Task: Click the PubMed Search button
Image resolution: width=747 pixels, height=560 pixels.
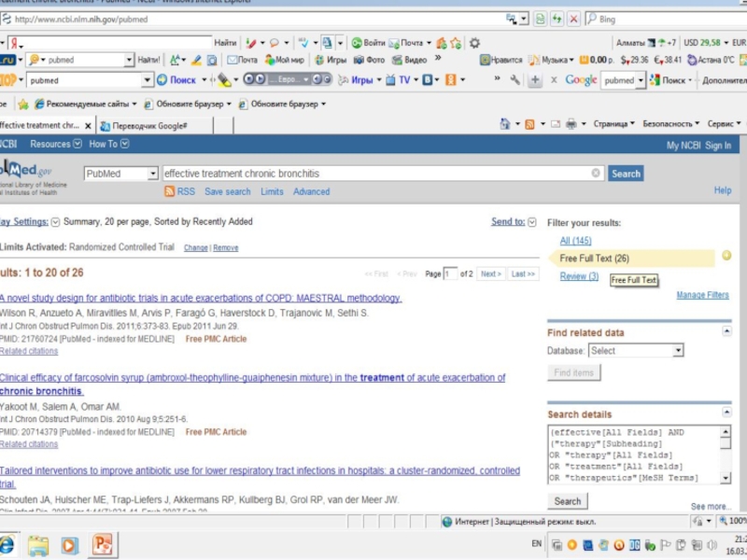Action: point(626,174)
